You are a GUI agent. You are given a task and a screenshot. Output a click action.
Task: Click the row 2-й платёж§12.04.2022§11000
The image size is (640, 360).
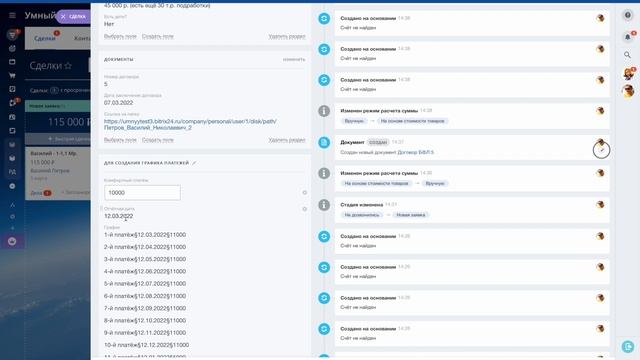145,247
